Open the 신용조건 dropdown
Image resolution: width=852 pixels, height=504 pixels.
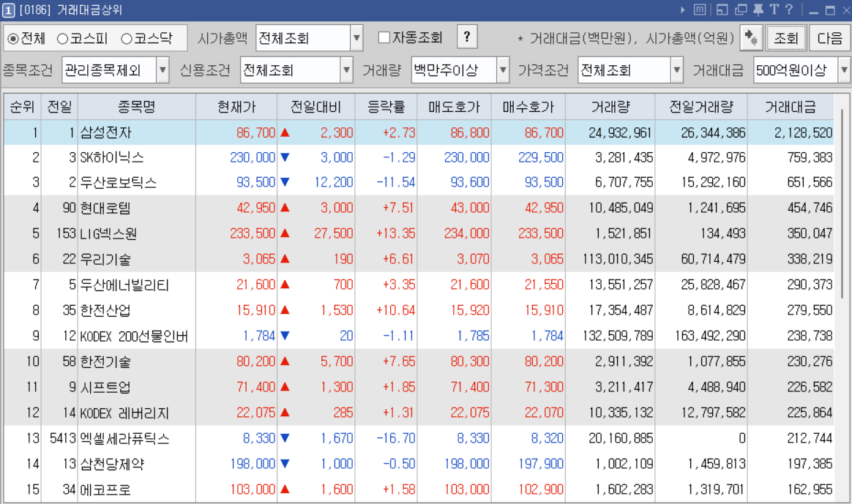(x=296, y=70)
